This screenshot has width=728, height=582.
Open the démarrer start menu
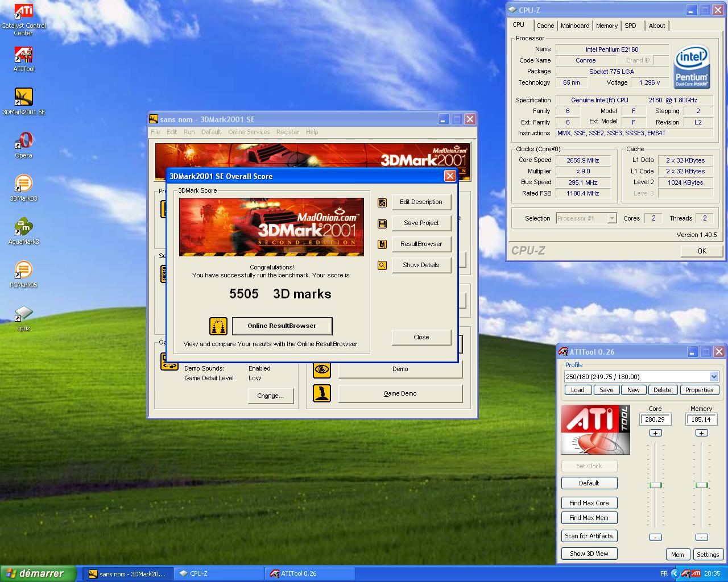point(38,573)
